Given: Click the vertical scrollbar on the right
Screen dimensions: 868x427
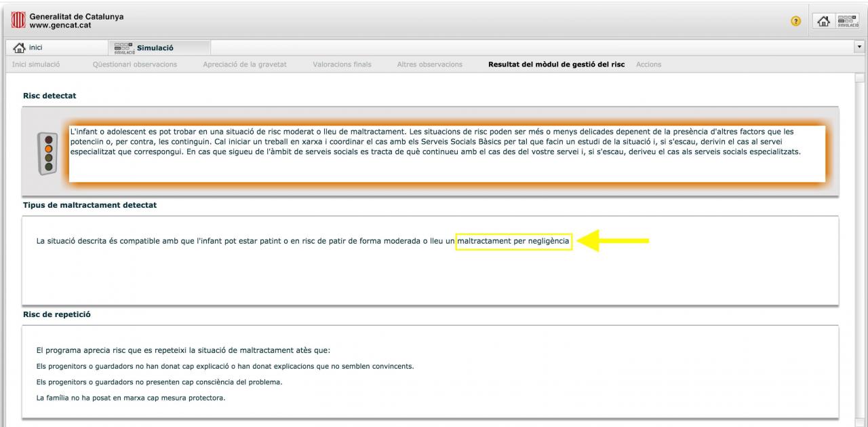Looking at the screenshot, I should 859,244.
